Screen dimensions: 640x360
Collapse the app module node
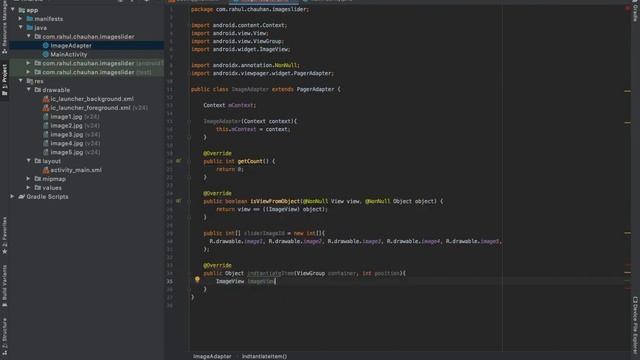(x=13, y=9)
